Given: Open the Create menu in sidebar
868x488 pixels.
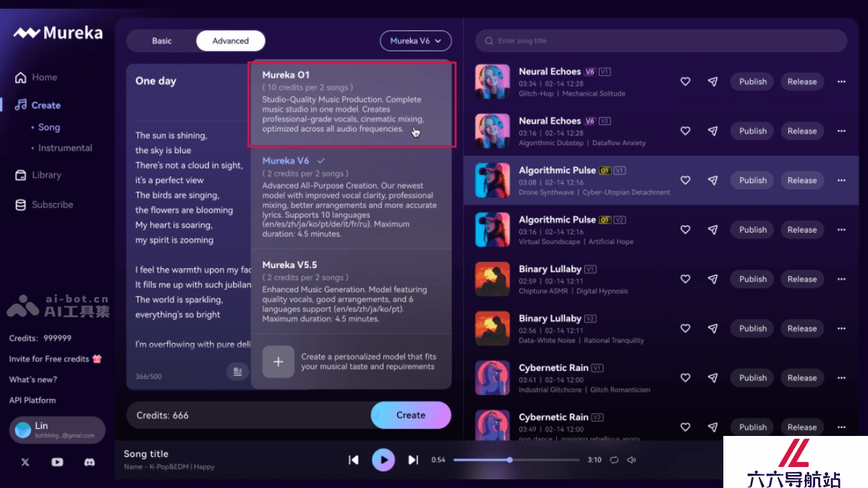Looking at the screenshot, I should [38, 106].
